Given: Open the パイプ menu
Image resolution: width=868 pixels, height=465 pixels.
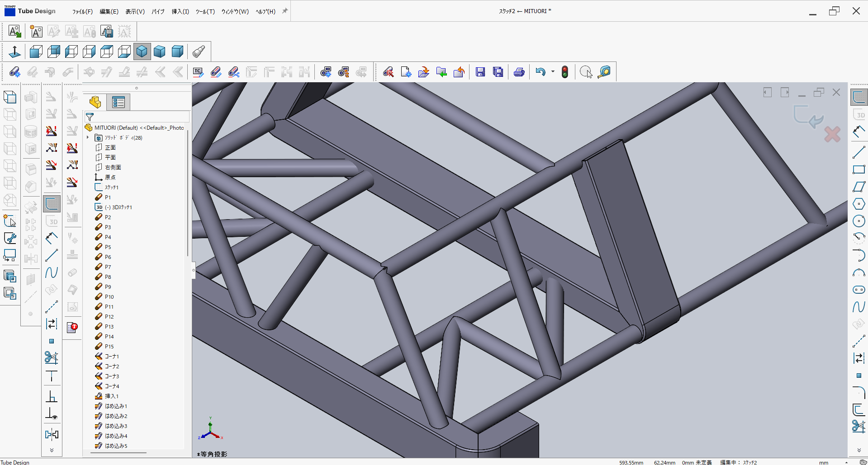Looking at the screenshot, I should (x=158, y=11).
